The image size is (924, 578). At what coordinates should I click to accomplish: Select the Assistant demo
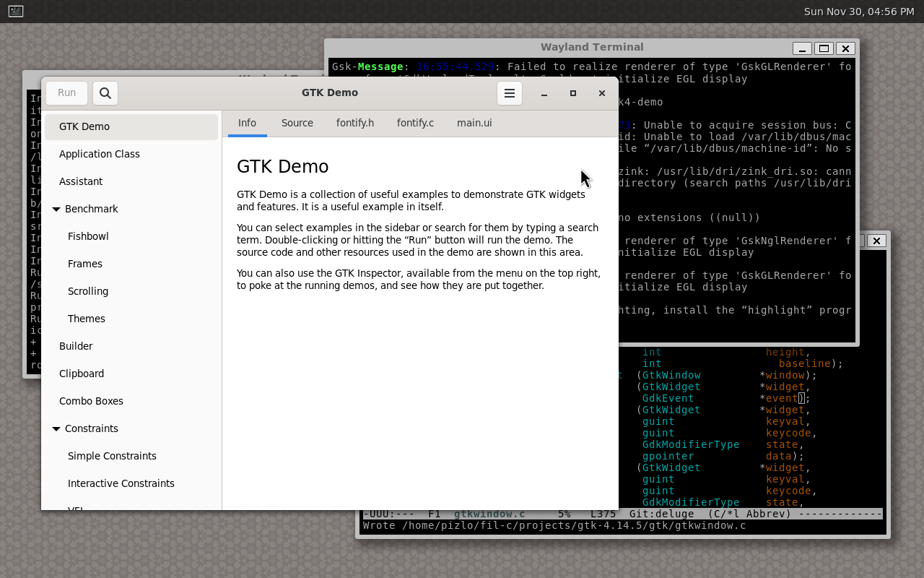pos(79,181)
